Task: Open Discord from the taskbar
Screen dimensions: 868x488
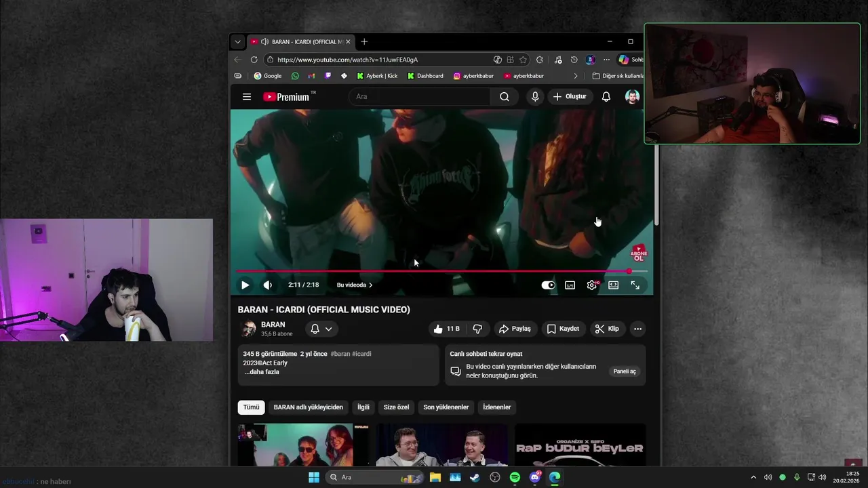Action: coord(535,477)
